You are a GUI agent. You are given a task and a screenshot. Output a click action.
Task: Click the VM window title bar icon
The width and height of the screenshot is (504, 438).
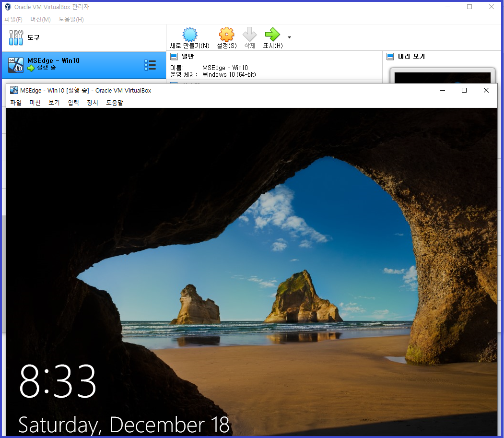click(x=14, y=90)
